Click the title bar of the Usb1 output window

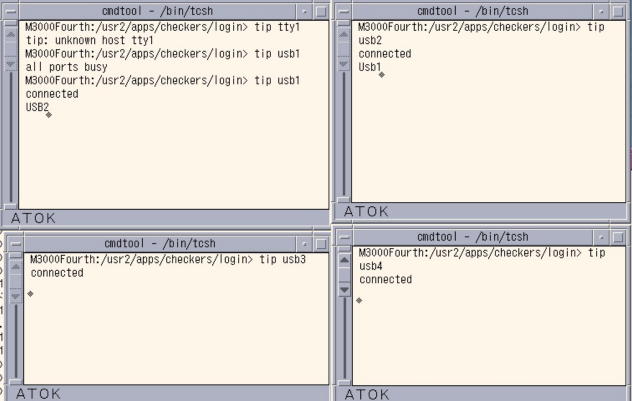(x=472, y=11)
